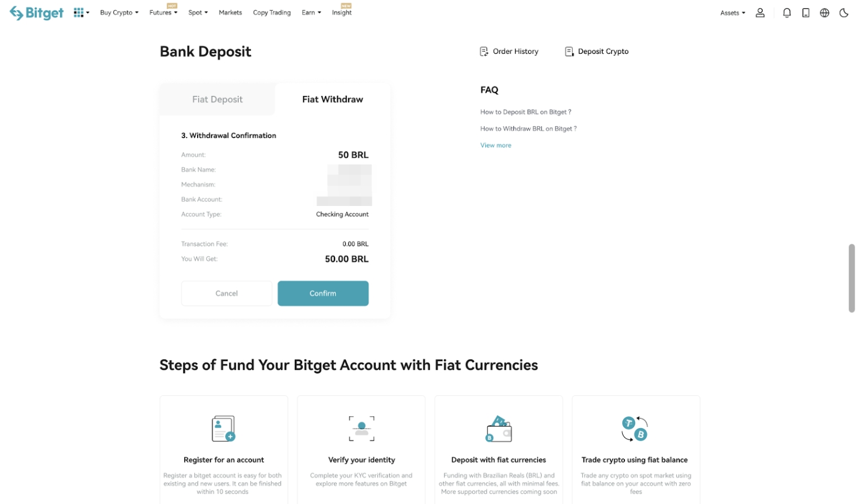This screenshot has height=504, width=867.
Task: Open the language globe icon
Action: pyautogui.click(x=824, y=12)
